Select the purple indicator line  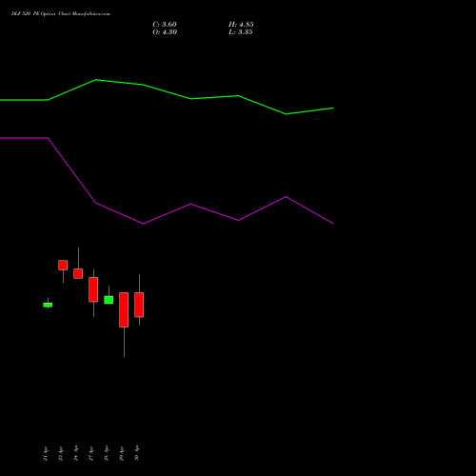pos(167,181)
